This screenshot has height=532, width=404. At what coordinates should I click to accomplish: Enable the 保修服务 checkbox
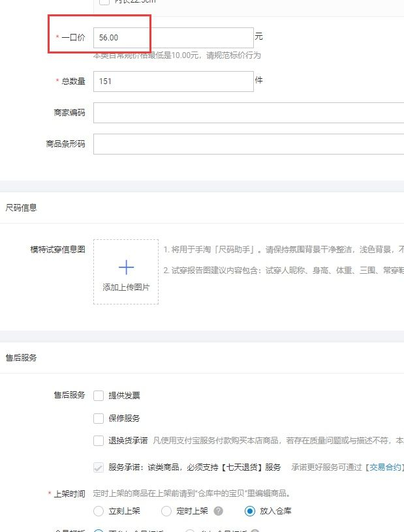[x=99, y=418]
